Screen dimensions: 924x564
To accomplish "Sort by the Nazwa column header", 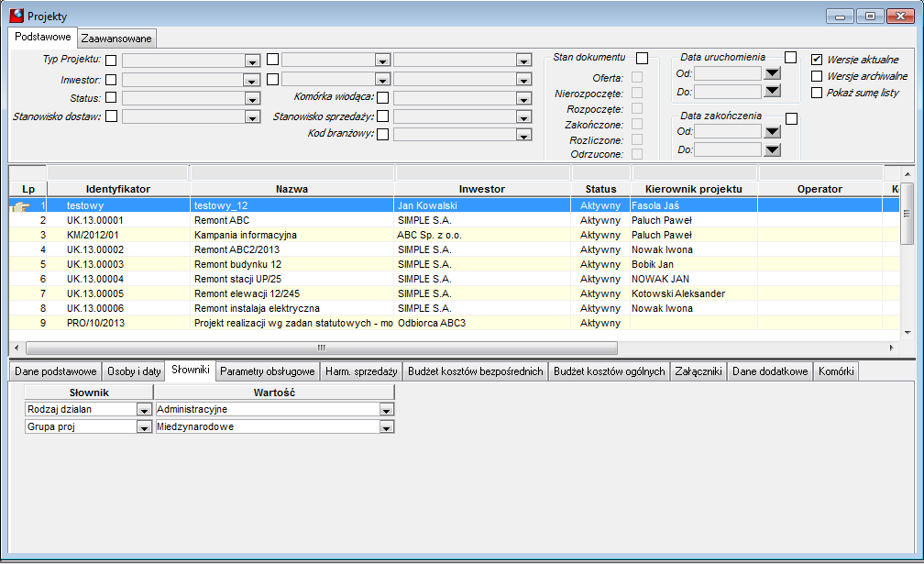I will point(292,189).
